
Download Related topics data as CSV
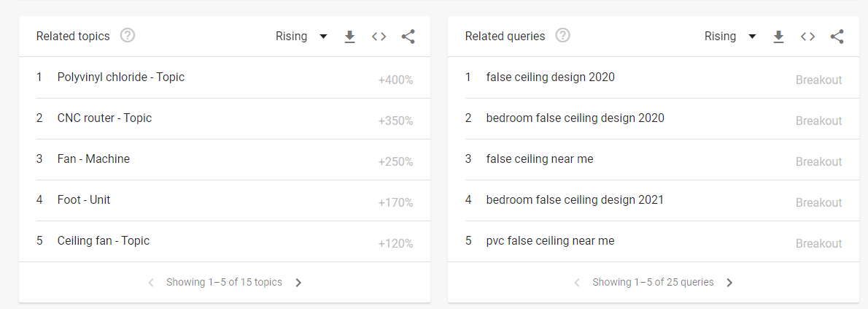[349, 37]
